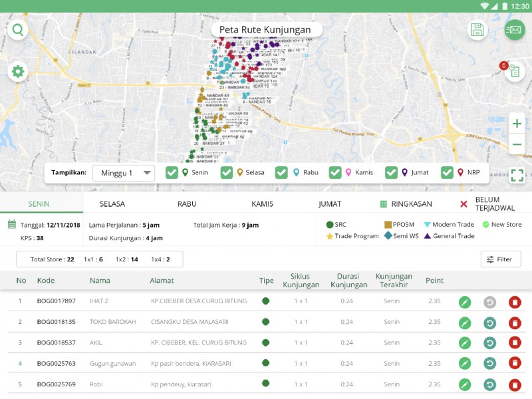Delete Gugun gunawan row
The image size is (532, 399).
tap(515, 363)
